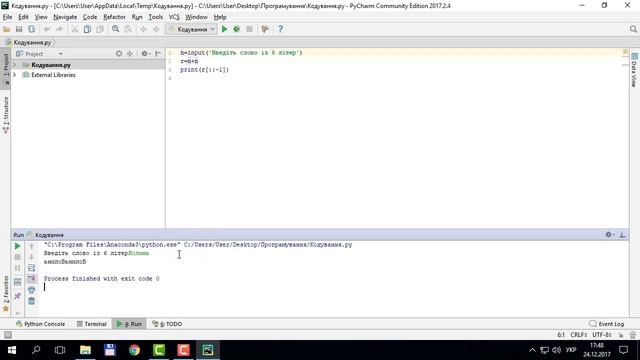Open the VCS menu

click(174, 17)
